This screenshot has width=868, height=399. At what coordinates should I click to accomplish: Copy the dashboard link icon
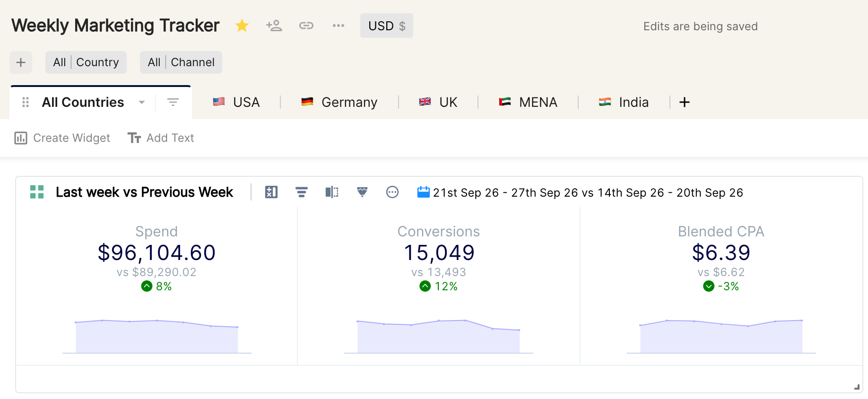point(306,26)
